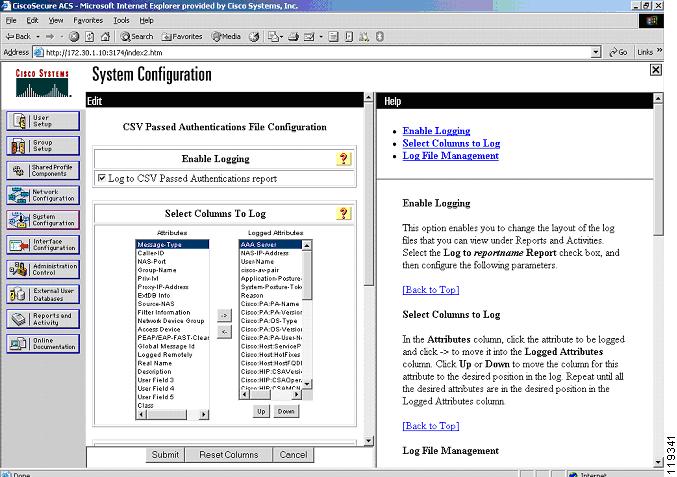The height and width of the screenshot is (477, 677).
Task: Close the ACS help pane X button
Action: [x=655, y=69]
